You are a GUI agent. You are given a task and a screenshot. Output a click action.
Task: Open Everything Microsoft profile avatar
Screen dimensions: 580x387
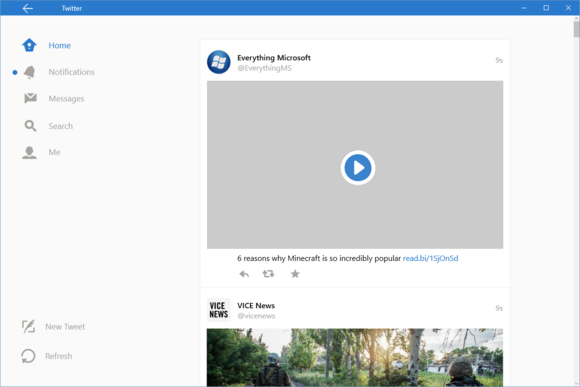click(x=219, y=62)
